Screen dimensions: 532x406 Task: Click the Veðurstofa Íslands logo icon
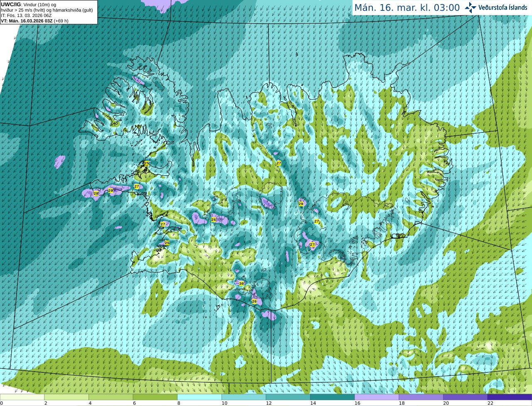point(470,7)
